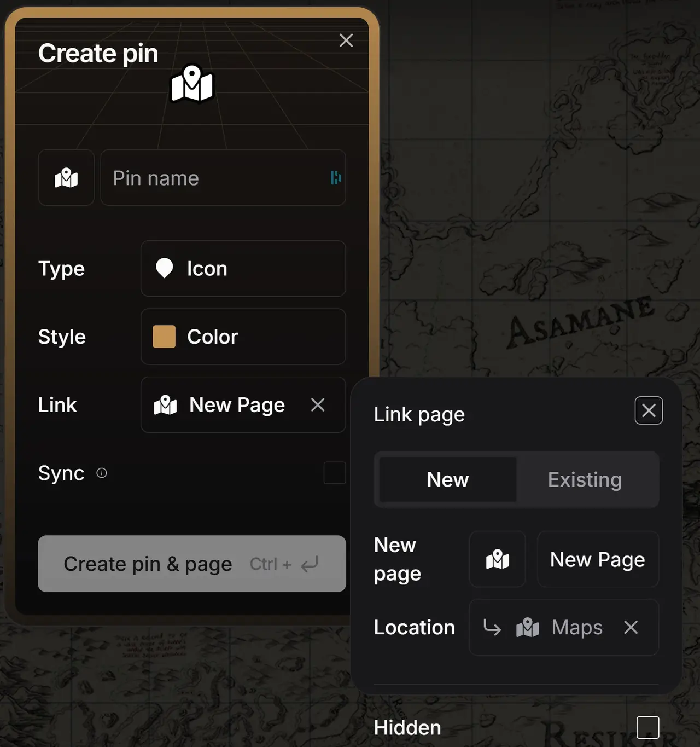The image size is (700, 747).
Task: Click the pin-shaped icon in Type field
Action: (x=165, y=269)
